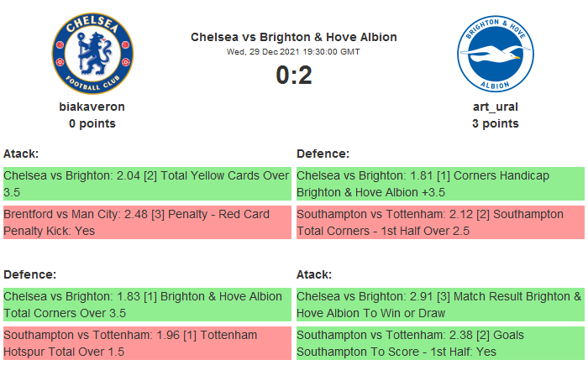
Task: Click the Chelsea Football Club crest
Action: (92, 54)
